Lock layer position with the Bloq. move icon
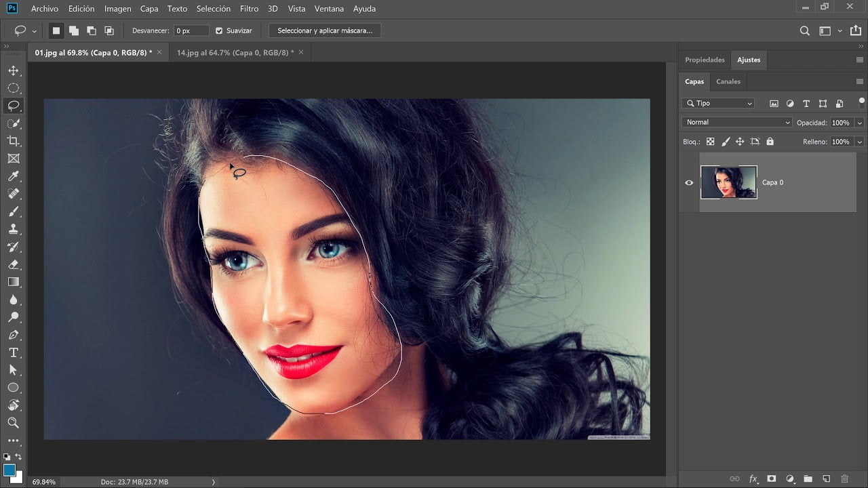 [x=741, y=141]
